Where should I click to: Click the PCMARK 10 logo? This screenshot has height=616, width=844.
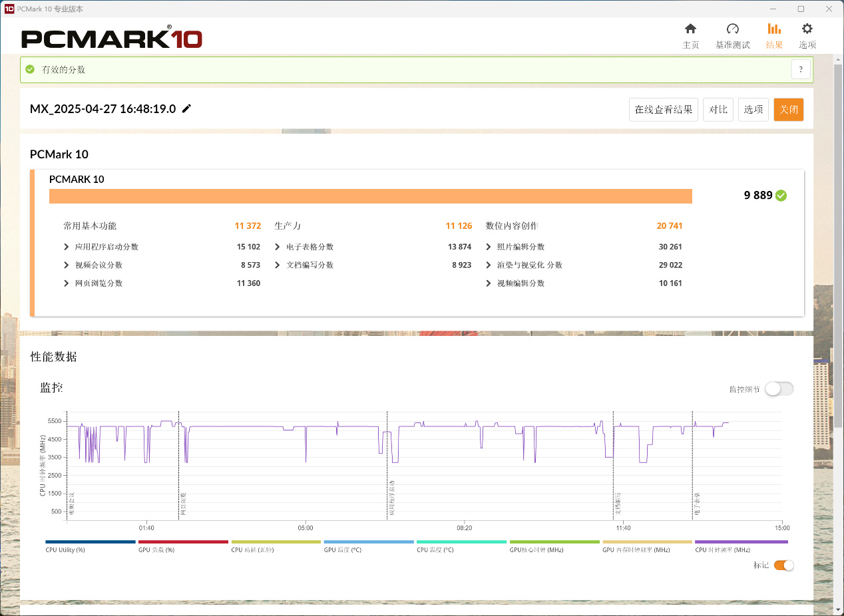click(112, 38)
